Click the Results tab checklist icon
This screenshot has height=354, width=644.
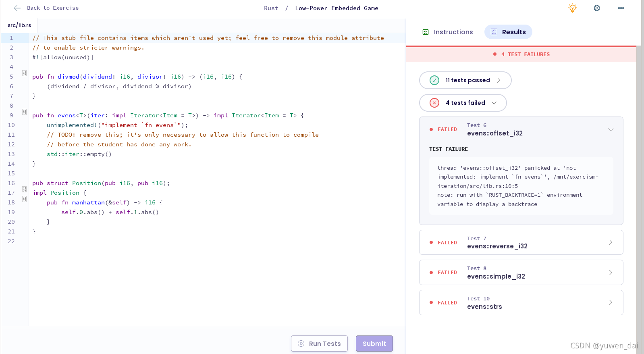tap(494, 32)
